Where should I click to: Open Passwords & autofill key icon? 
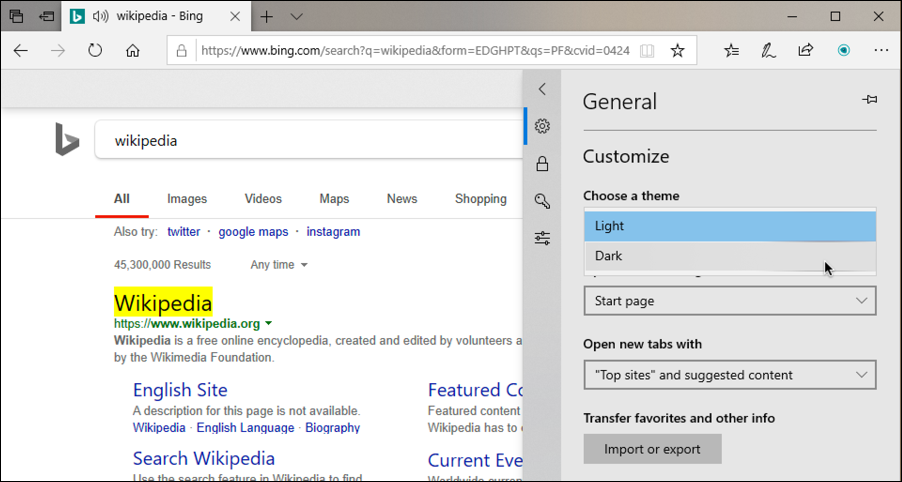click(x=542, y=201)
